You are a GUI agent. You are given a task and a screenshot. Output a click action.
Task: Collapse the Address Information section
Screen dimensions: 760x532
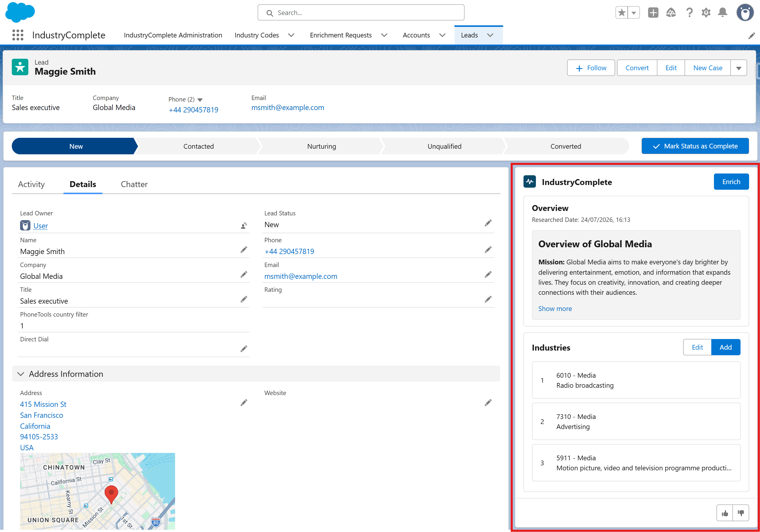21,374
